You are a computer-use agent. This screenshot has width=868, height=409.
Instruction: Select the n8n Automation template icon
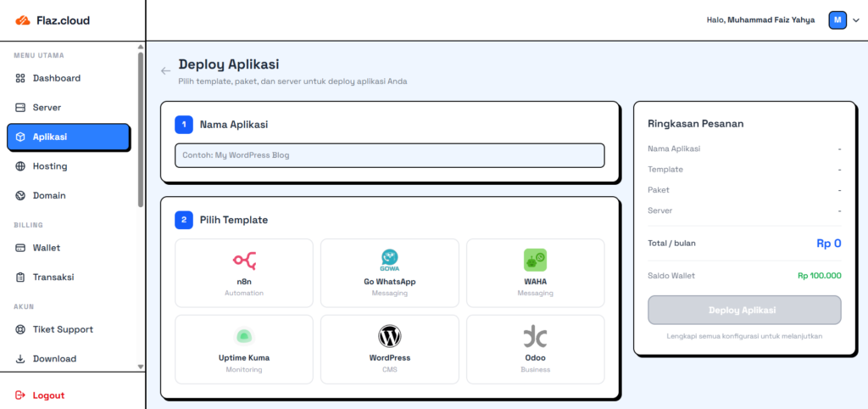tap(244, 261)
